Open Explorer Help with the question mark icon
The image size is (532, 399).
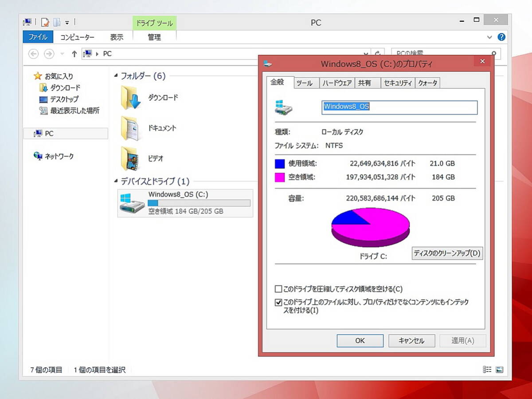(501, 37)
